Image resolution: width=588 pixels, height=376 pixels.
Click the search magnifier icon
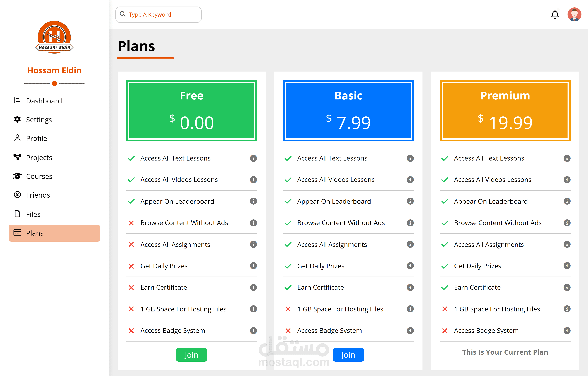coord(123,14)
